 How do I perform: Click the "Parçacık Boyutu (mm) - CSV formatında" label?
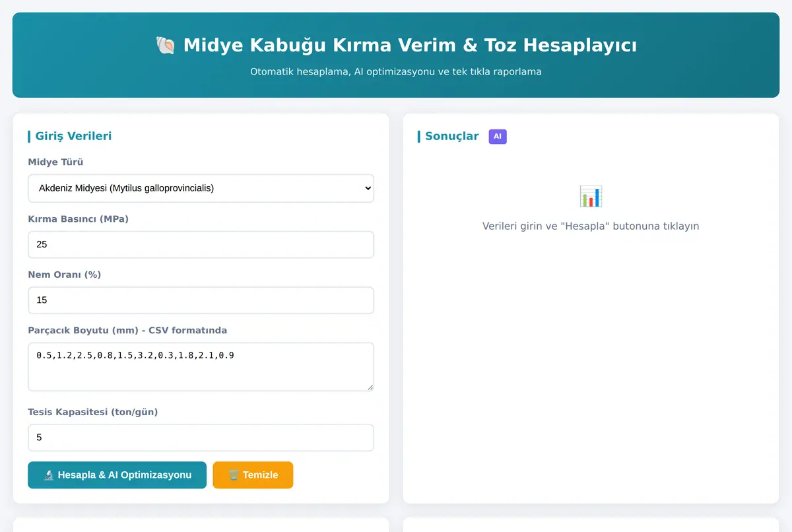(x=127, y=331)
